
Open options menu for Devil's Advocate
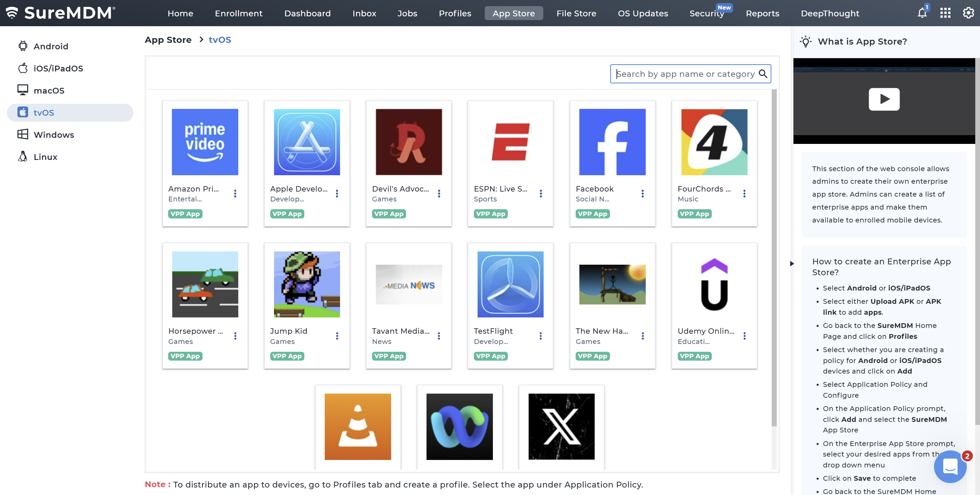click(439, 194)
